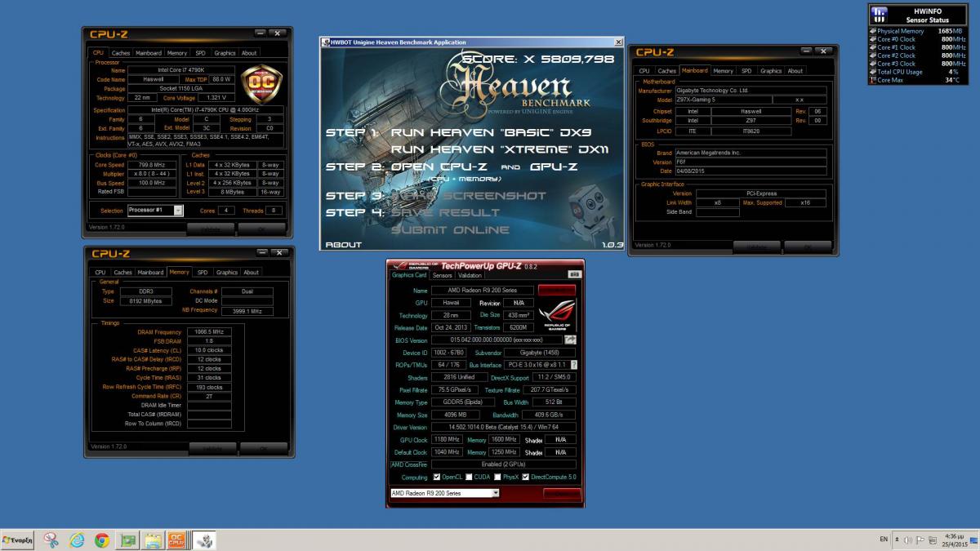Click the BIOS Version value "F6f" in CPU-Z
This screenshot has width=980, height=551.
point(751,162)
